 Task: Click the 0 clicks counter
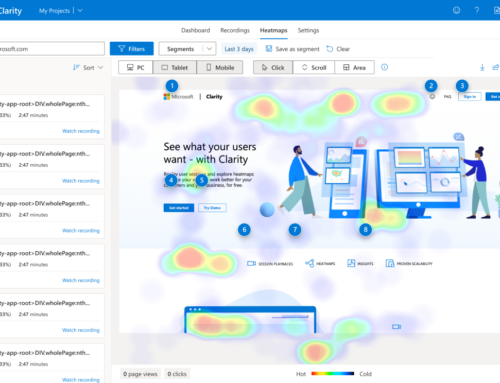(177, 374)
